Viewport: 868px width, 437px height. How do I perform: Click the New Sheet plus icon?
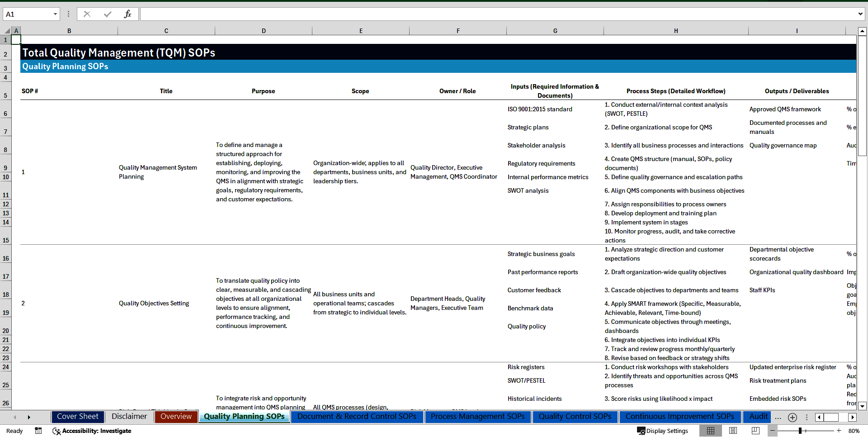tap(792, 417)
